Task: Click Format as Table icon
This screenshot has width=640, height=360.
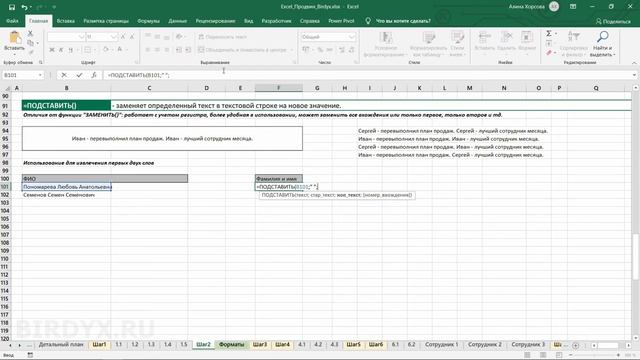Action: (x=429, y=38)
